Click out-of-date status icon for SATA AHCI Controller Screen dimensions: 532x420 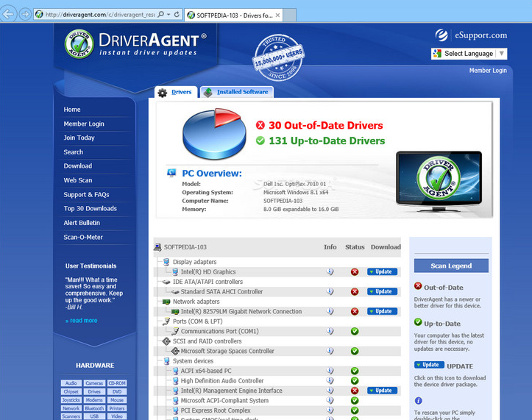(x=355, y=291)
